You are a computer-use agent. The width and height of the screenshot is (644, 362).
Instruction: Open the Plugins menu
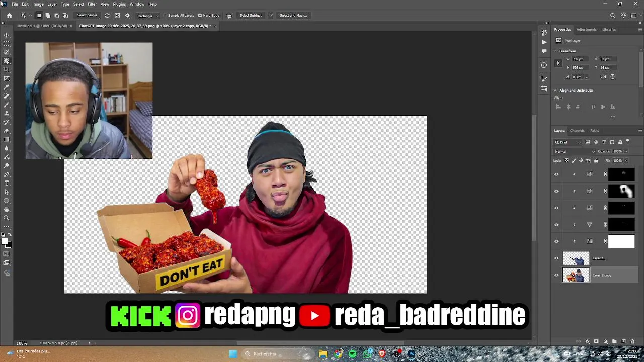(119, 4)
